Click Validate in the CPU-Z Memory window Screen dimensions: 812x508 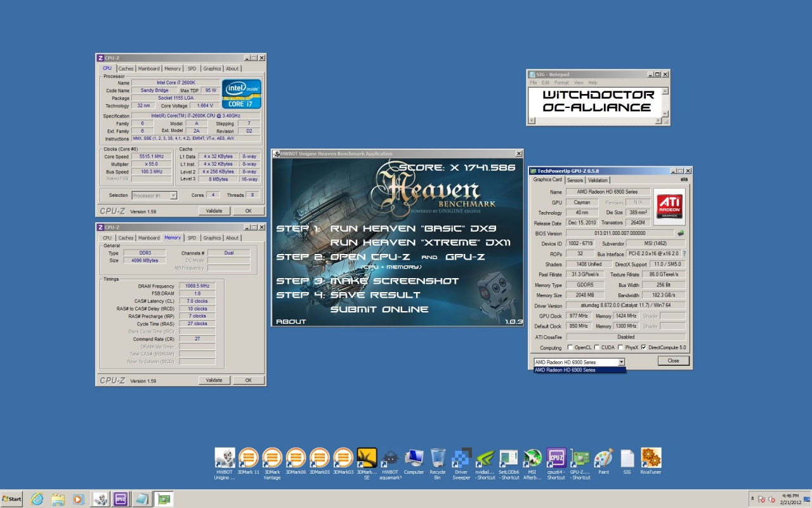214,380
